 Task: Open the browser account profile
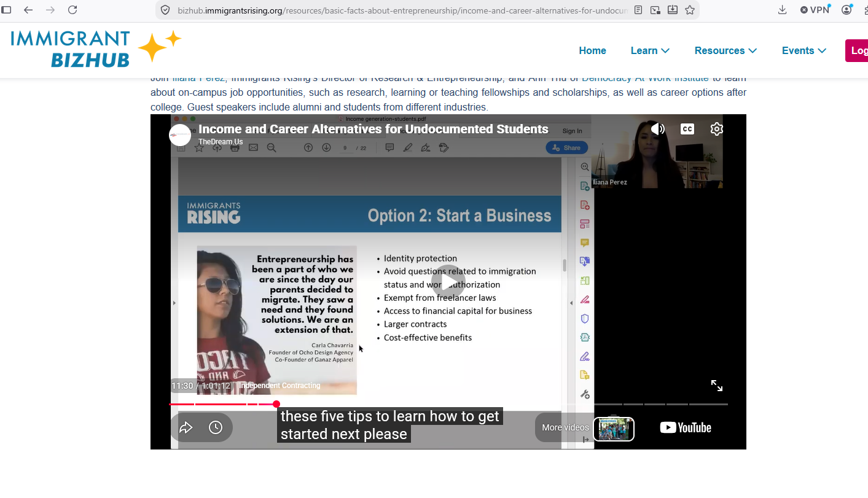(x=847, y=10)
